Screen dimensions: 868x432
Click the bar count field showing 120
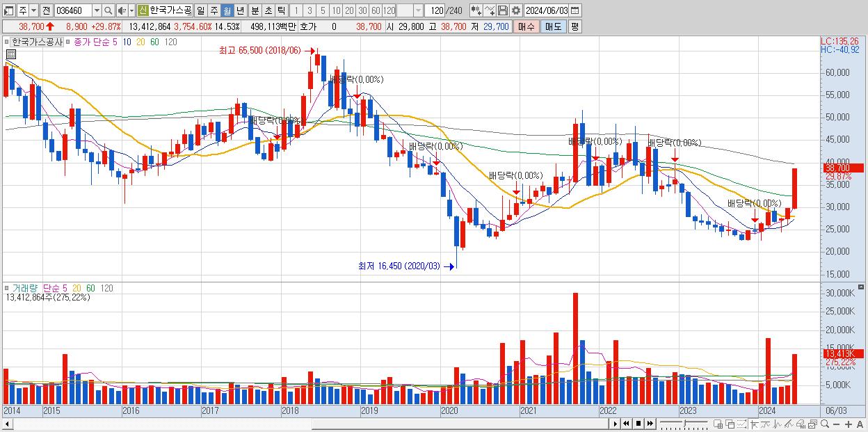point(435,10)
